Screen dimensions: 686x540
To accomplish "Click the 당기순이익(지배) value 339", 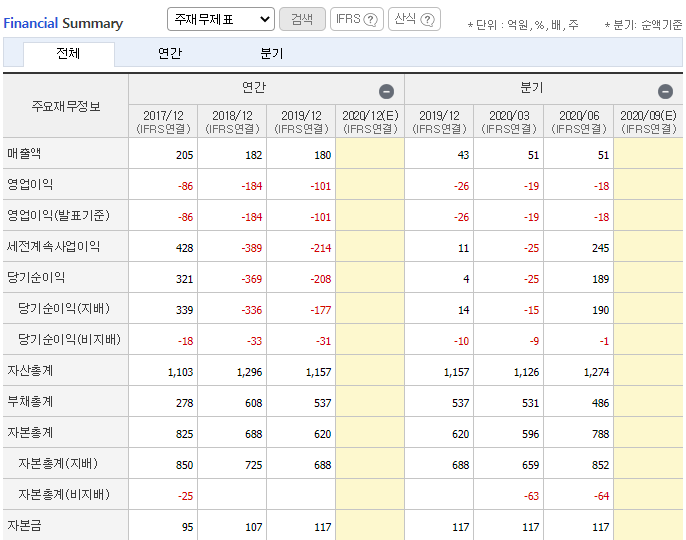I will click(185, 310).
